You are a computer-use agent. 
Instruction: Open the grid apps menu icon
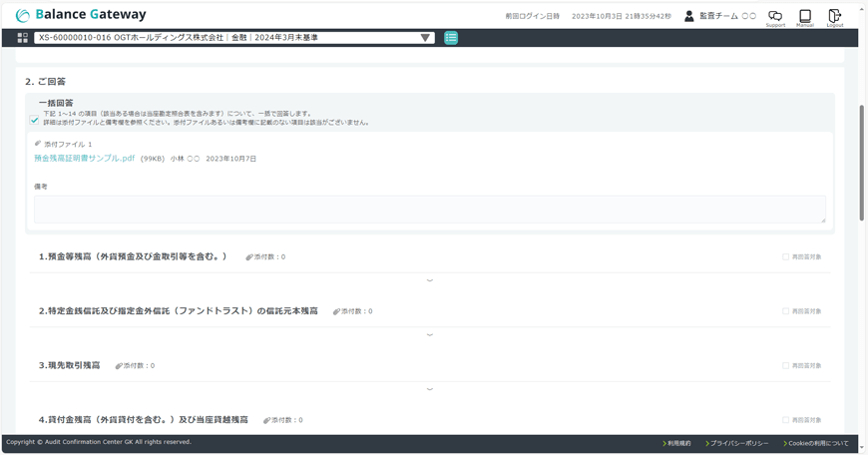coord(23,38)
